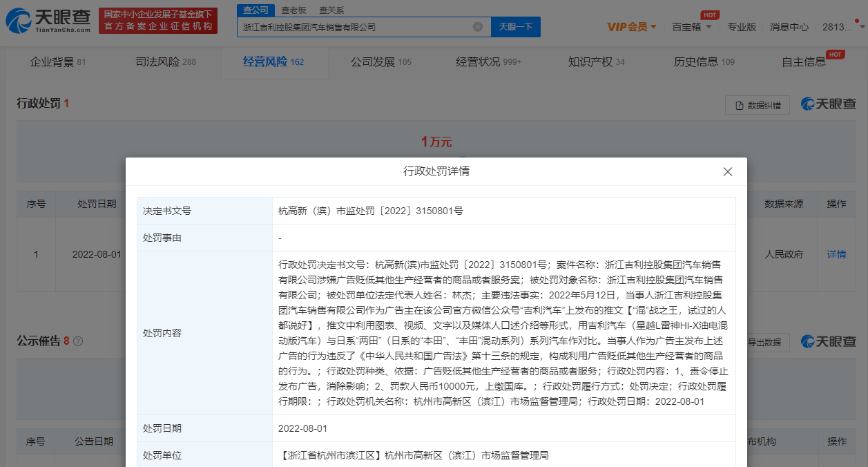Click the 数据纠错 button
The width and height of the screenshot is (868, 467).
click(758, 105)
